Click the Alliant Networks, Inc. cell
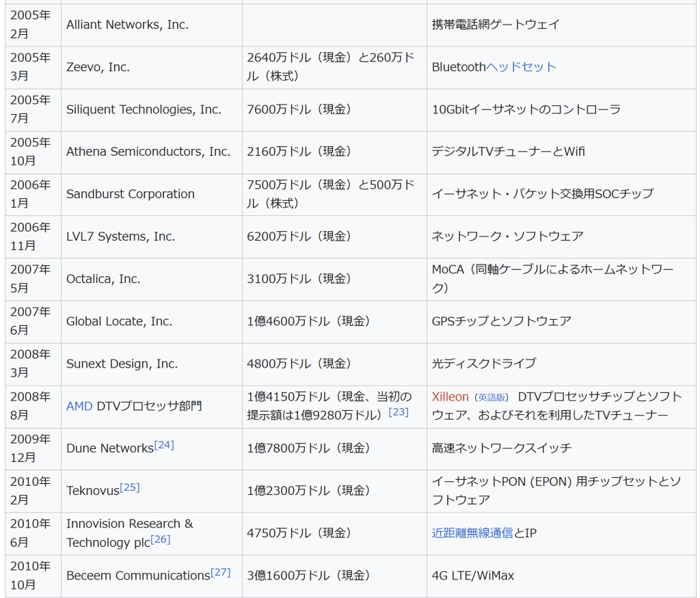700x598 pixels. (x=127, y=25)
